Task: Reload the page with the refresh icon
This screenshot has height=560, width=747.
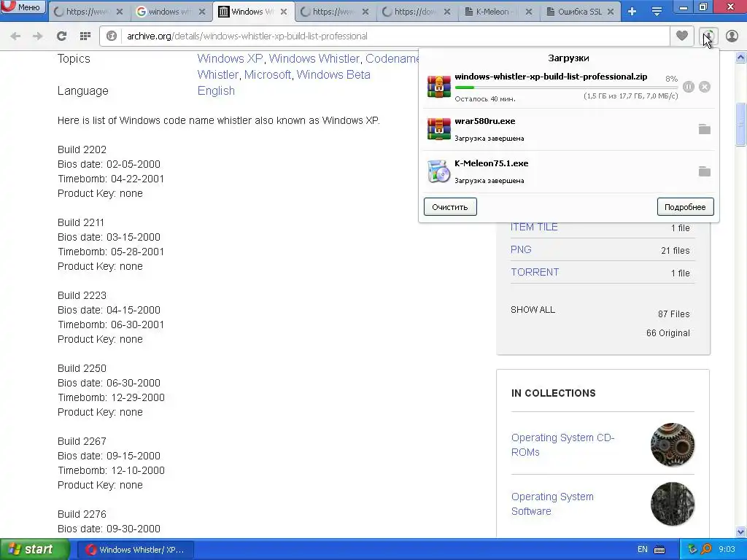Action: (x=61, y=36)
